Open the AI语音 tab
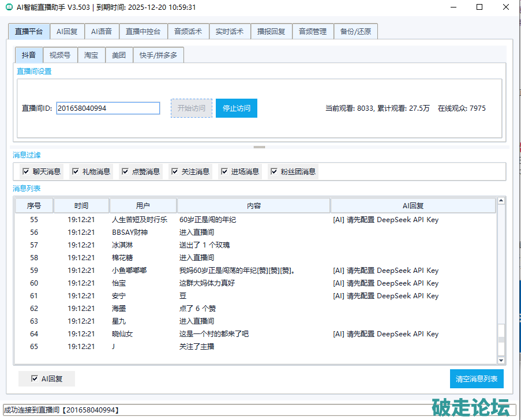 click(102, 32)
